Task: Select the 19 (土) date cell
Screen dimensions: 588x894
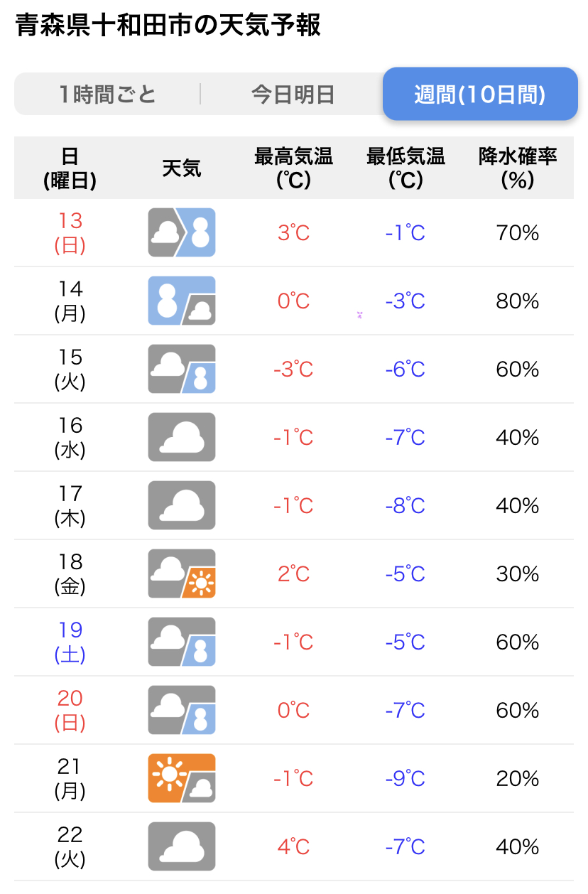Action: pyautogui.click(x=70, y=642)
